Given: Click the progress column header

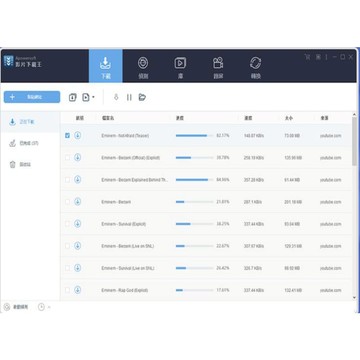Looking at the screenshot, I should (x=180, y=118).
